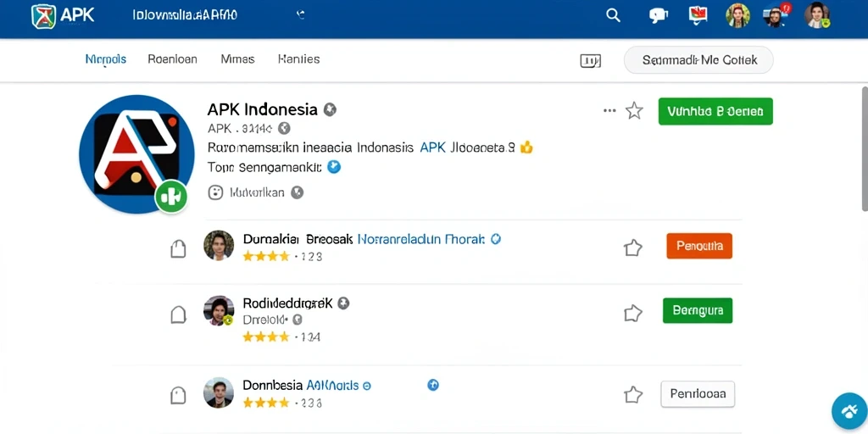Switch to the Mmas tab
Viewport: 868px width, 434px height.
tap(237, 58)
